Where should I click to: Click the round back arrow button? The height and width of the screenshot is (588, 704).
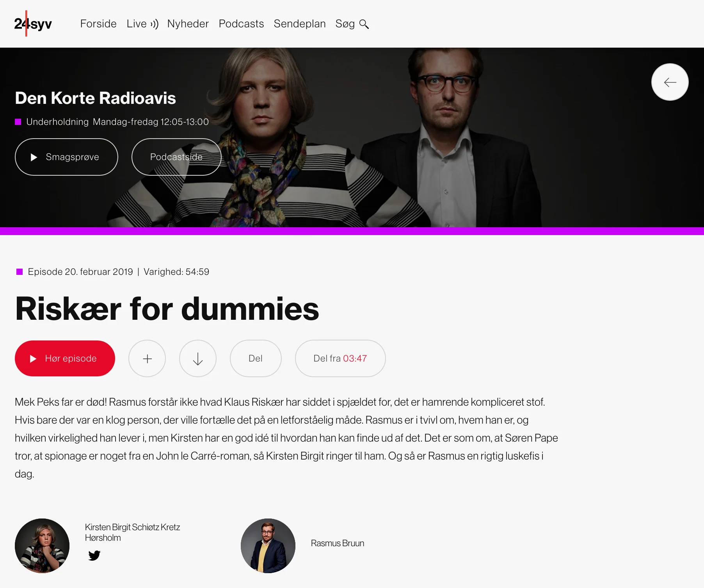tap(670, 82)
